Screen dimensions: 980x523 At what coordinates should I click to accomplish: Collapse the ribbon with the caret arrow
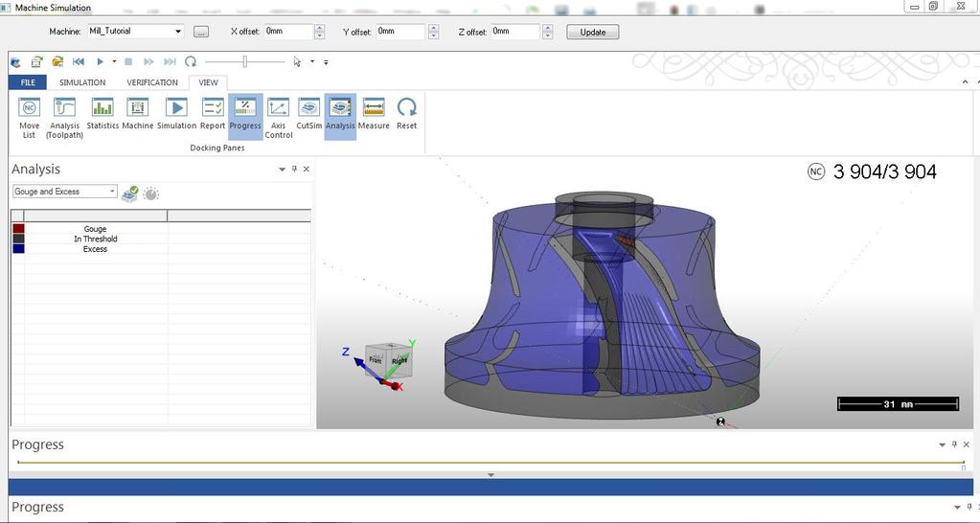point(966,82)
